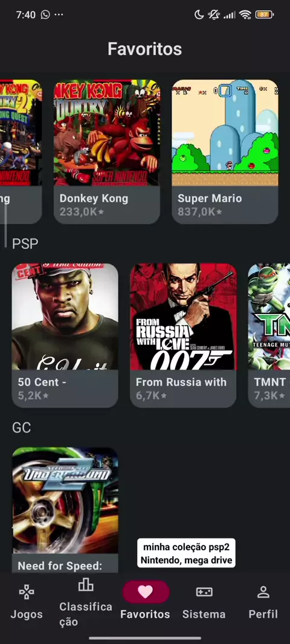Select the 50 Cent game cover
Viewport: 290px width, 644px height.
pos(65,317)
